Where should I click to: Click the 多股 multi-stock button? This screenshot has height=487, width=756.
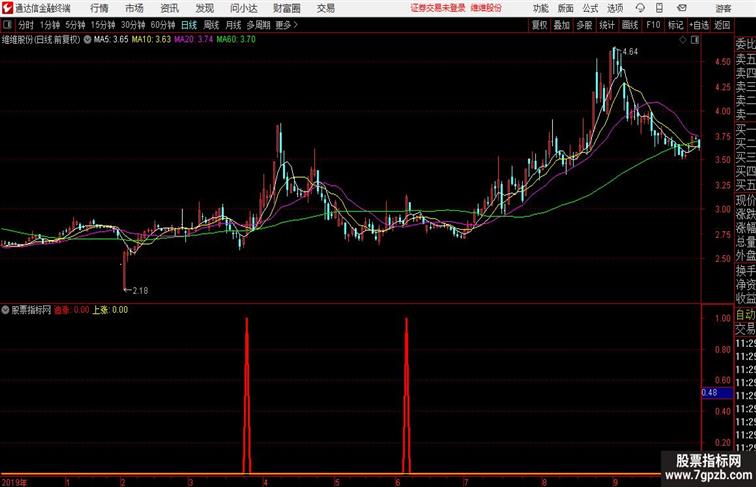pyautogui.click(x=584, y=25)
